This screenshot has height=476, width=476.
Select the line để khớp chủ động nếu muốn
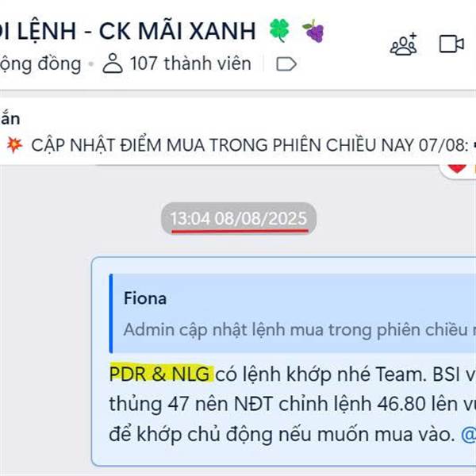[x=282, y=435]
